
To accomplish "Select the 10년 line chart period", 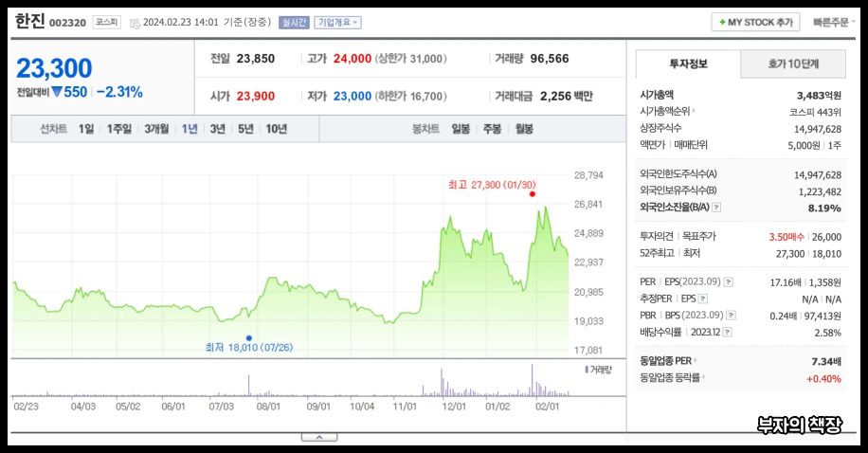I will tap(277, 129).
